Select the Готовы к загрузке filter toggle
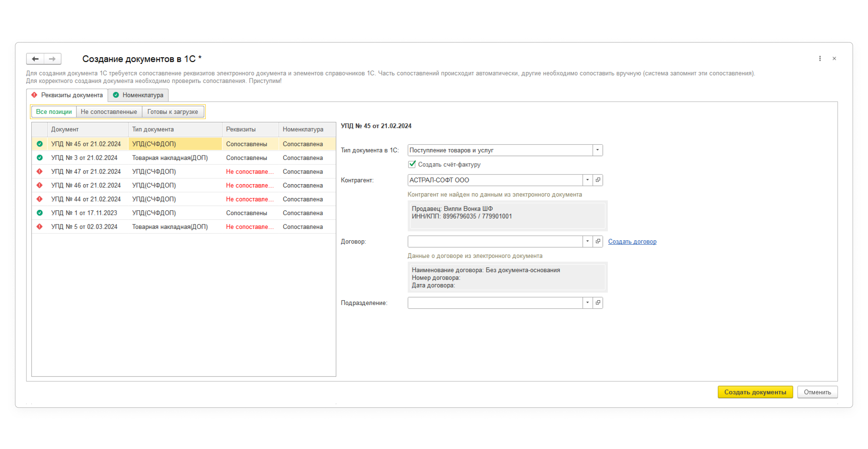 pos(172,112)
